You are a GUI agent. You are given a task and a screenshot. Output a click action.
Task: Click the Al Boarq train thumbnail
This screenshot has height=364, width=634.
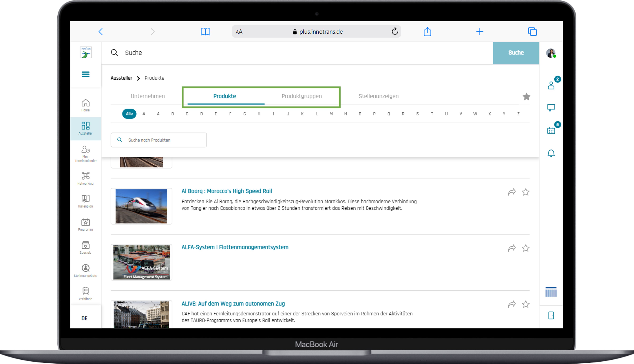point(141,206)
